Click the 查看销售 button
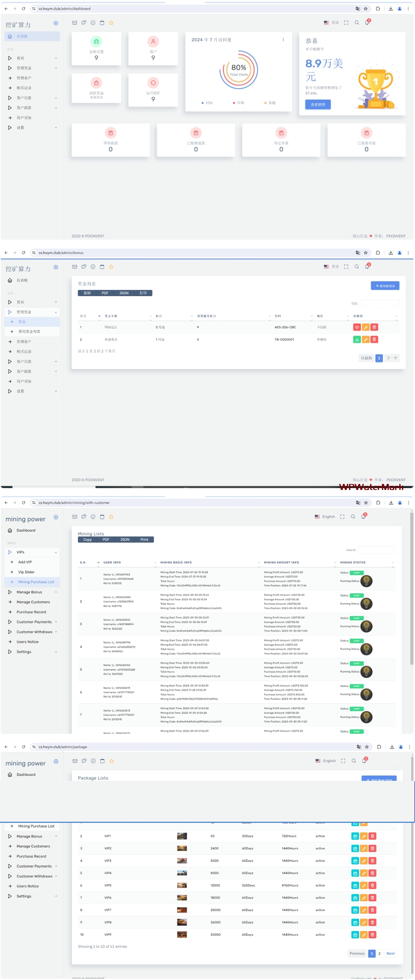The height and width of the screenshot is (980, 415). pyautogui.click(x=318, y=105)
